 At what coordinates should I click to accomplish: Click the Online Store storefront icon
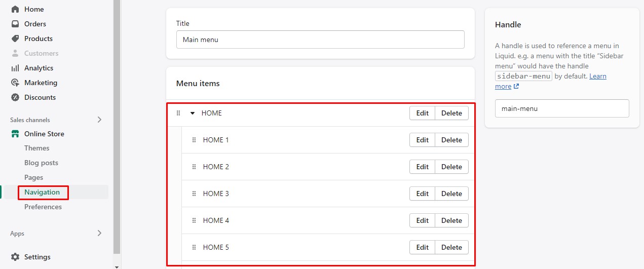pos(15,134)
